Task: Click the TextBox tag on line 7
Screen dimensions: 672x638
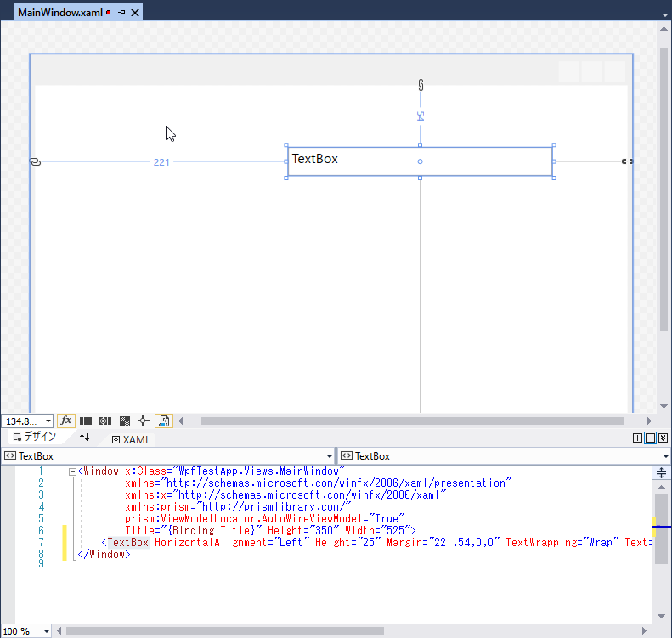Action: pyautogui.click(x=127, y=543)
